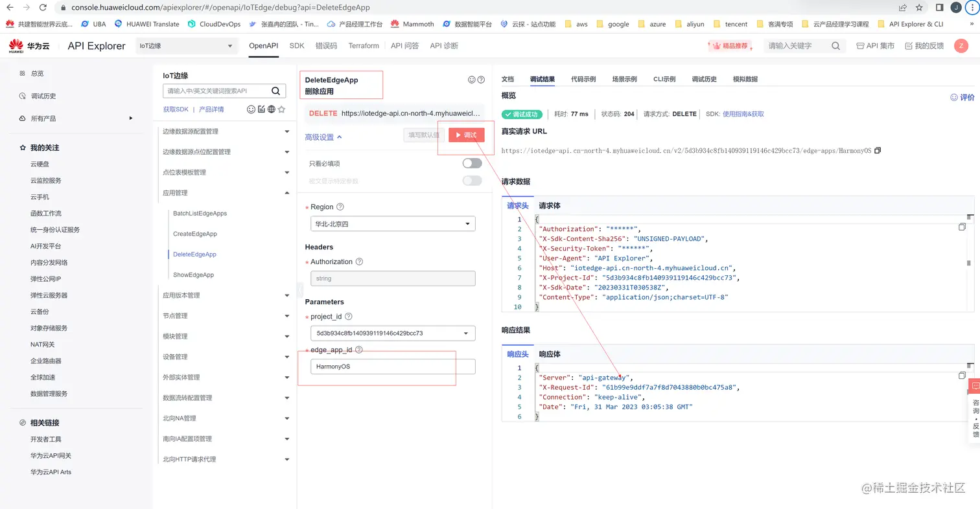Click the help icon next to Region label

[x=340, y=207]
